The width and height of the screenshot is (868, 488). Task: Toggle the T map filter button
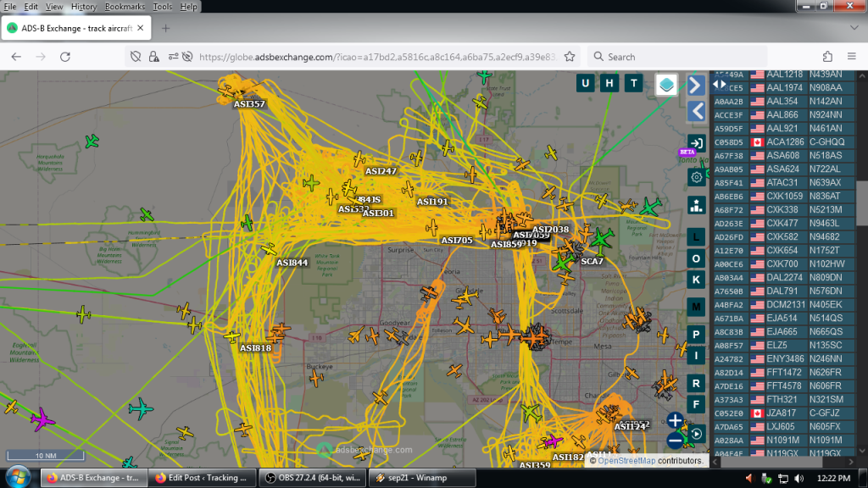point(634,84)
